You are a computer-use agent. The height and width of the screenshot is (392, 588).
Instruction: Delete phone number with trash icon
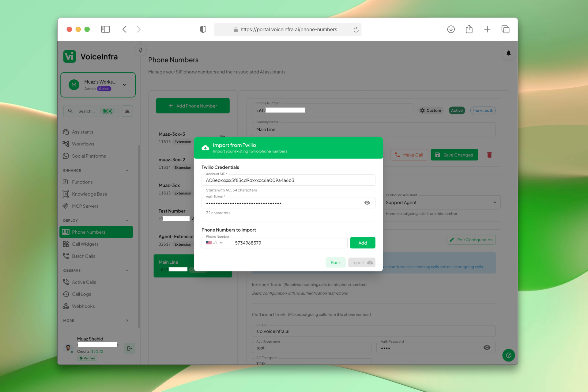pyautogui.click(x=489, y=155)
